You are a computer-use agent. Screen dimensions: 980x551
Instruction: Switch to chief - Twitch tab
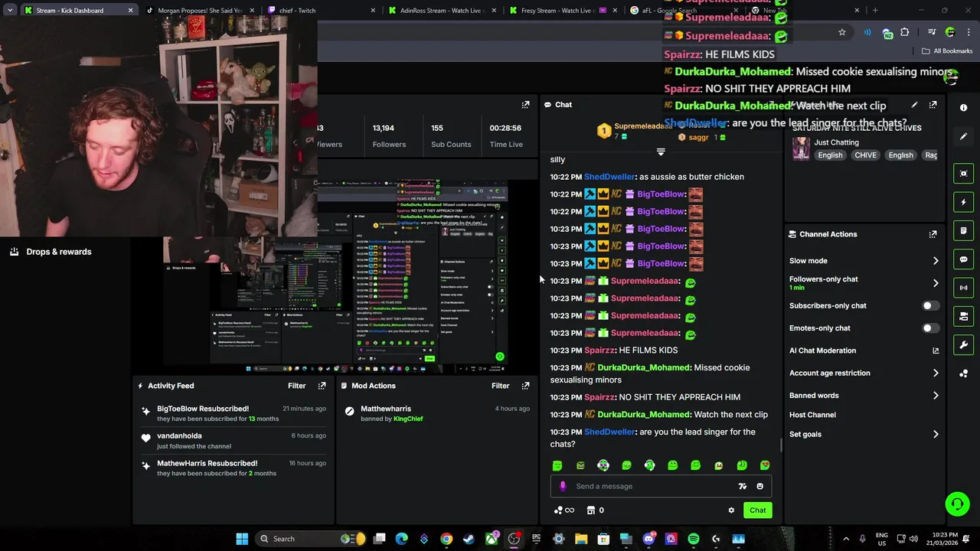(320, 11)
